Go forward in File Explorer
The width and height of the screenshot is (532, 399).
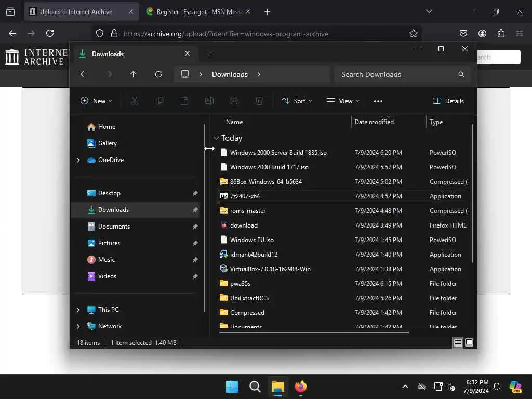pyautogui.click(x=108, y=74)
